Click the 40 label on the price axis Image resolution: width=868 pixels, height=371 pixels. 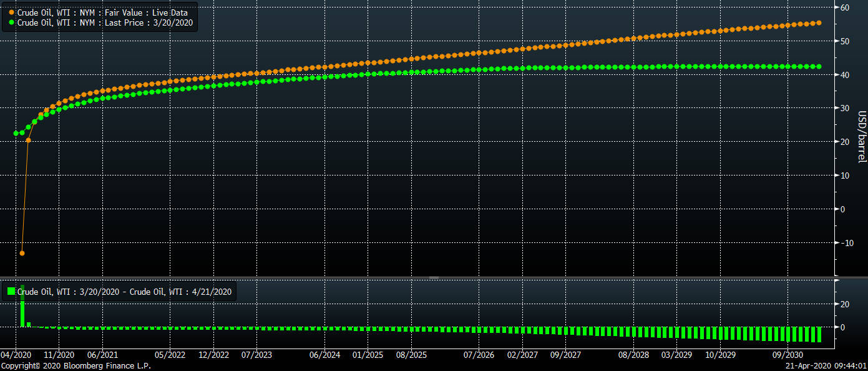[844, 75]
